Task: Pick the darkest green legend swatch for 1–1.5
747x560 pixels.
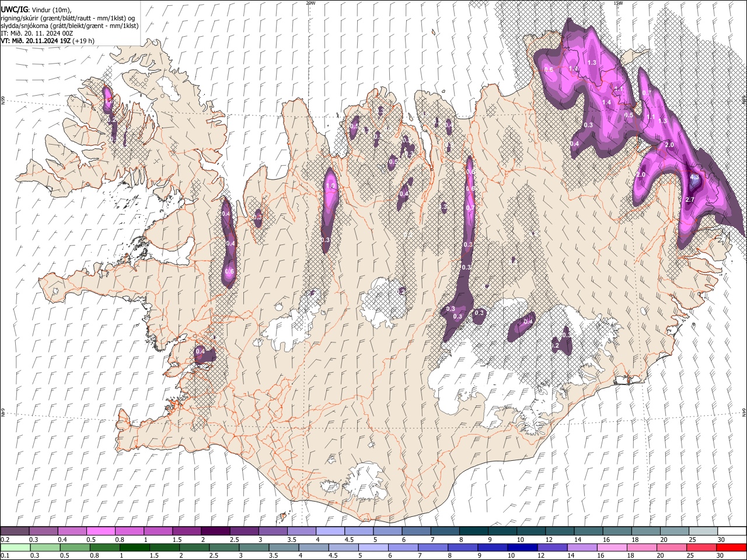Action: point(134,548)
